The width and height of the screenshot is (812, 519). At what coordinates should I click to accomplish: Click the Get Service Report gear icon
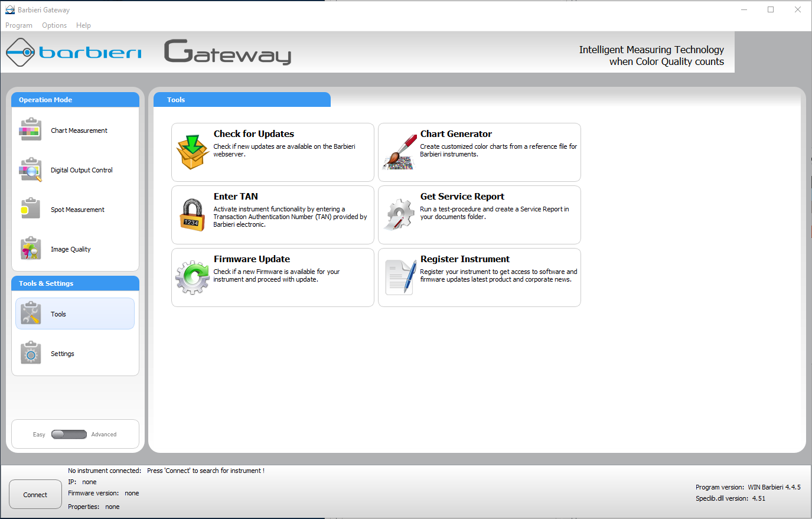399,214
